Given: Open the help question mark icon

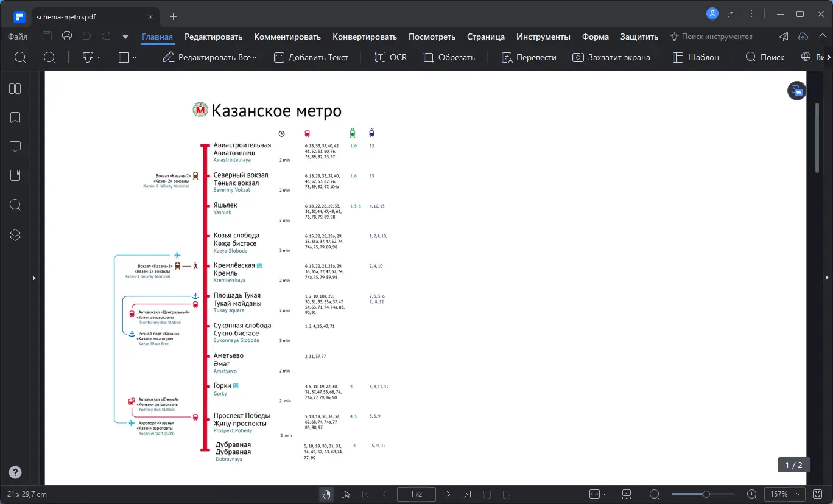Looking at the screenshot, I should pyautogui.click(x=15, y=472).
